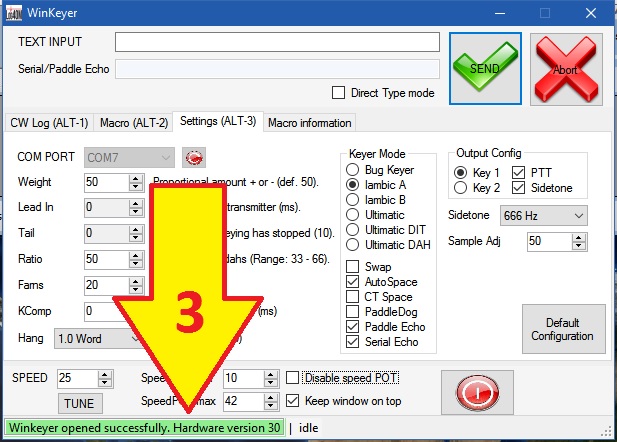This screenshot has height=442, width=617.
Task: Click the TUNE button
Action: click(80, 403)
